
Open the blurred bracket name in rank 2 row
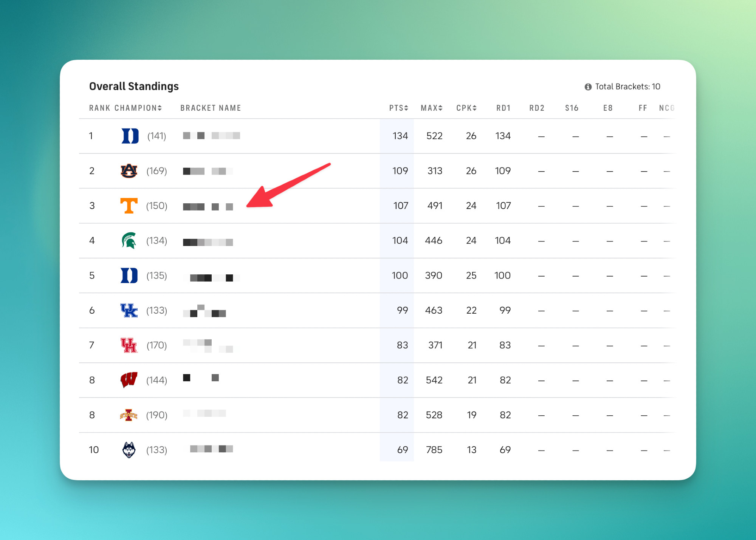[x=208, y=171]
